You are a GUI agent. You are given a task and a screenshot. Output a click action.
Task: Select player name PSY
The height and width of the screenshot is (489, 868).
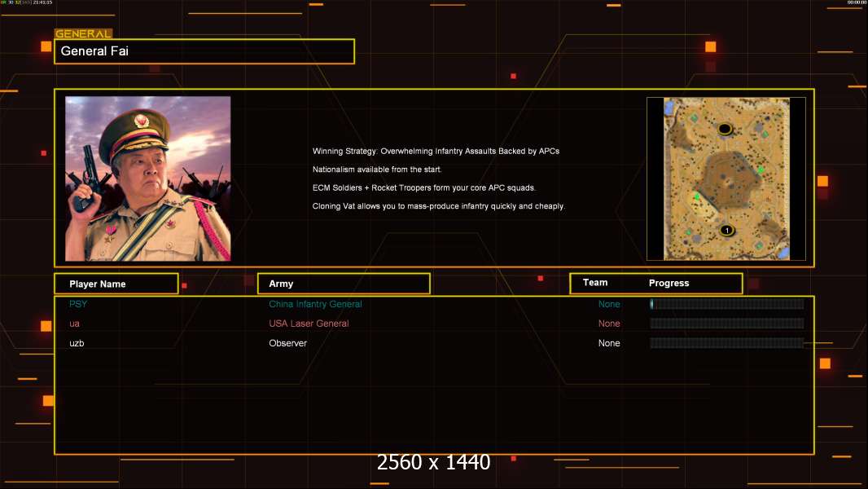pos(78,304)
